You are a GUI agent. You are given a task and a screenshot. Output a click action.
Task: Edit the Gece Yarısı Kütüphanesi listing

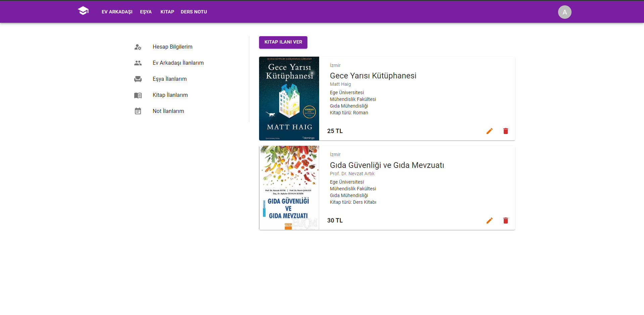click(490, 131)
